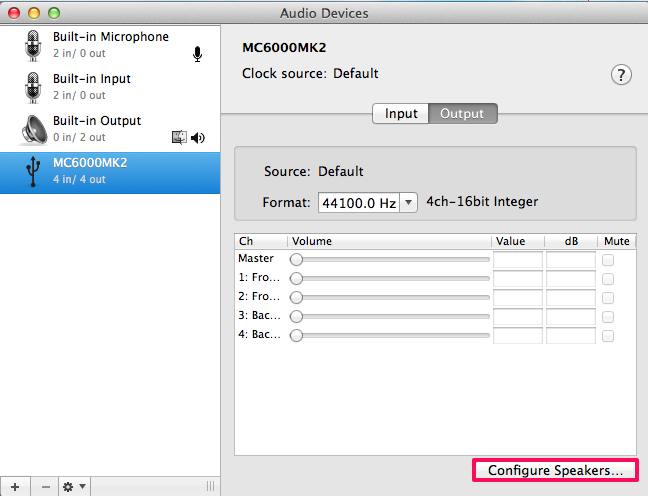648x496 pixels.
Task: Click the Built-in Output speaker icon
Action: click(x=31, y=129)
